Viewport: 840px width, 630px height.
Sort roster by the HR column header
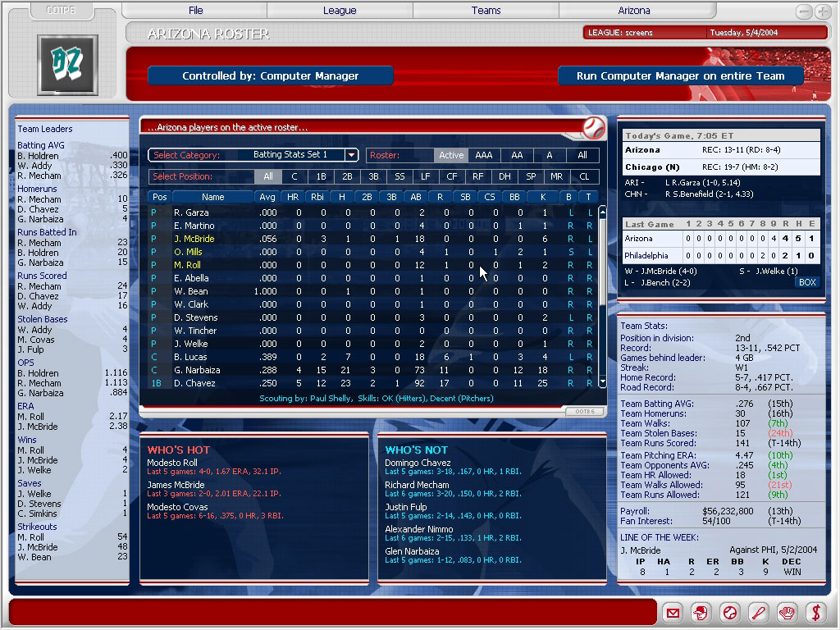click(x=293, y=197)
